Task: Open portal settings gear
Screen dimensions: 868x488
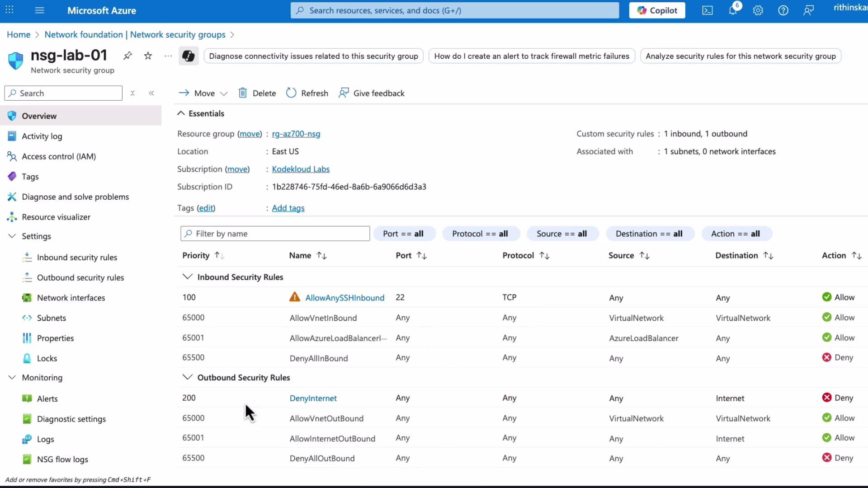Action: (x=758, y=10)
